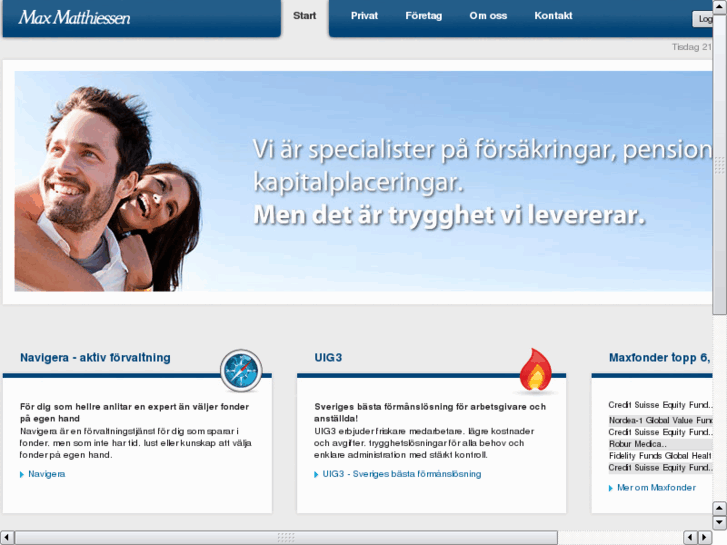Select Robur Medica fund row
This screenshot has height=545, width=727.
tap(660, 444)
